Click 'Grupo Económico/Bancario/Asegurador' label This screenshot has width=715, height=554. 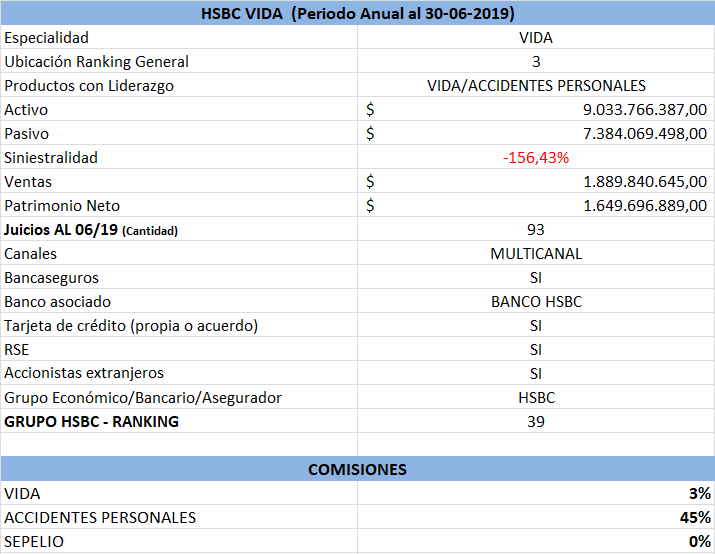tap(143, 398)
